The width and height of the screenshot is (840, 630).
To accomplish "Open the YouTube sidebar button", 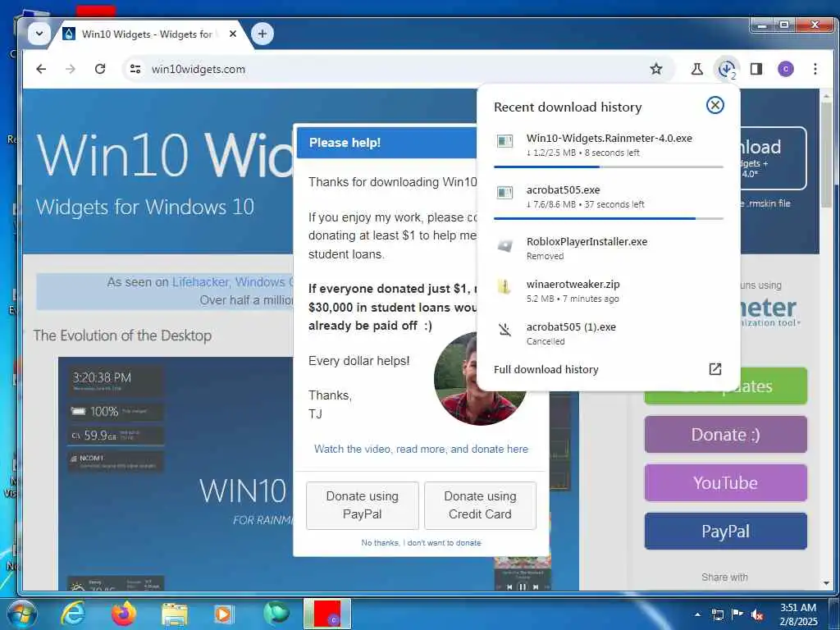I will (725, 482).
